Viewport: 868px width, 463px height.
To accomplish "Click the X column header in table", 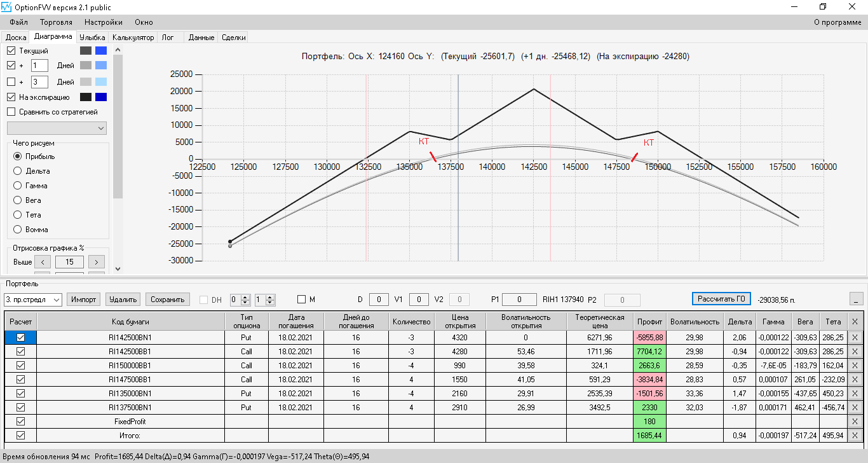I will tap(854, 321).
